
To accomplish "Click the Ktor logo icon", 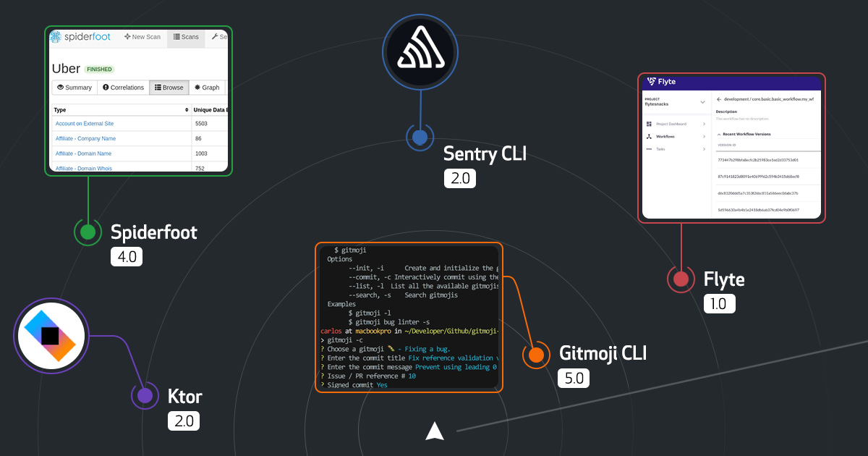I will coord(51,335).
